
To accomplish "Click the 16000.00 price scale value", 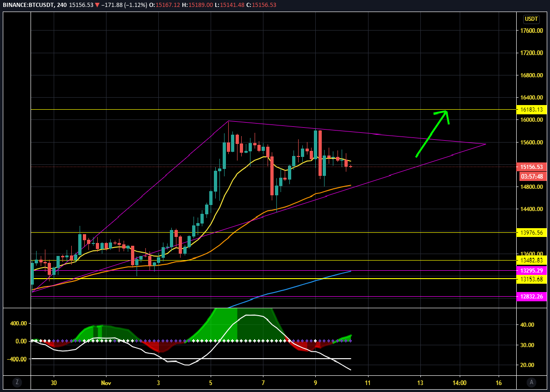I will 532,119.
